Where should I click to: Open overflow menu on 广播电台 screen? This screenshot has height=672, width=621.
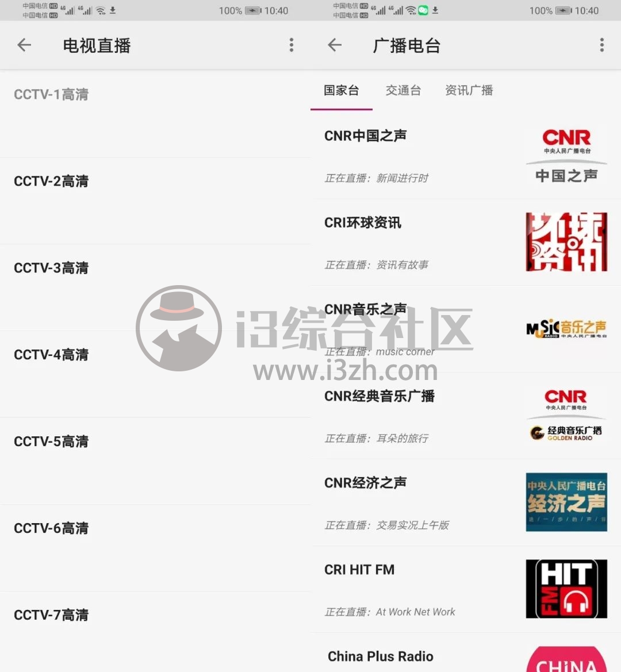point(601,45)
